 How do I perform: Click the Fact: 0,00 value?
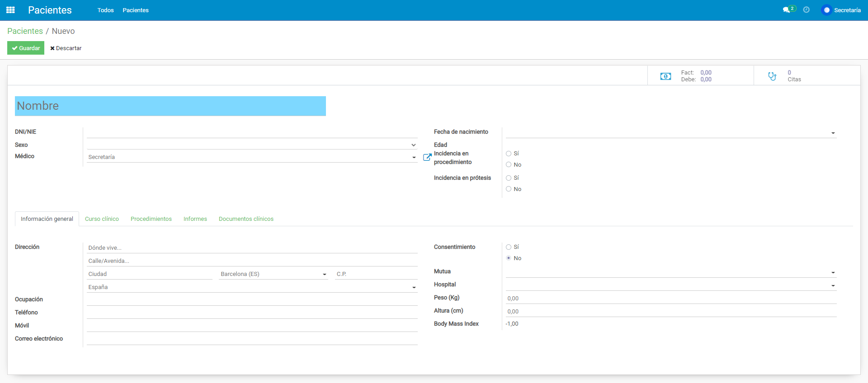click(x=706, y=73)
